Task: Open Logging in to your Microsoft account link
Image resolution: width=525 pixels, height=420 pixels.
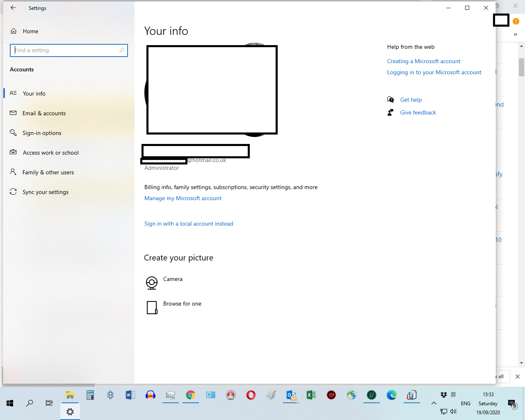Action: point(434,72)
